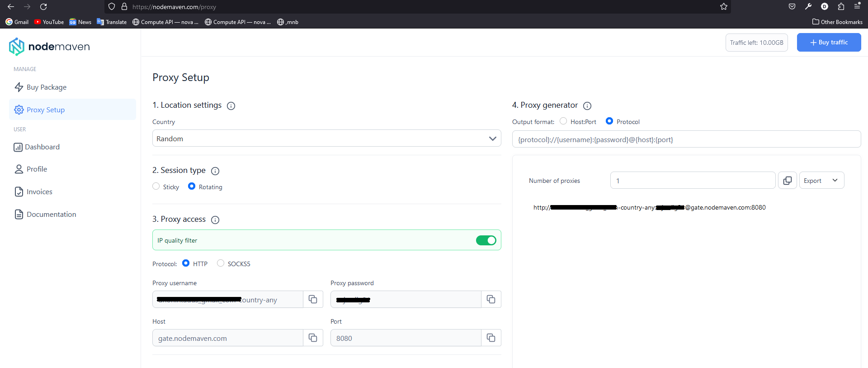868x368 pixels.
Task: Click the info icon beside Session type
Action: [x=215, y=171]
